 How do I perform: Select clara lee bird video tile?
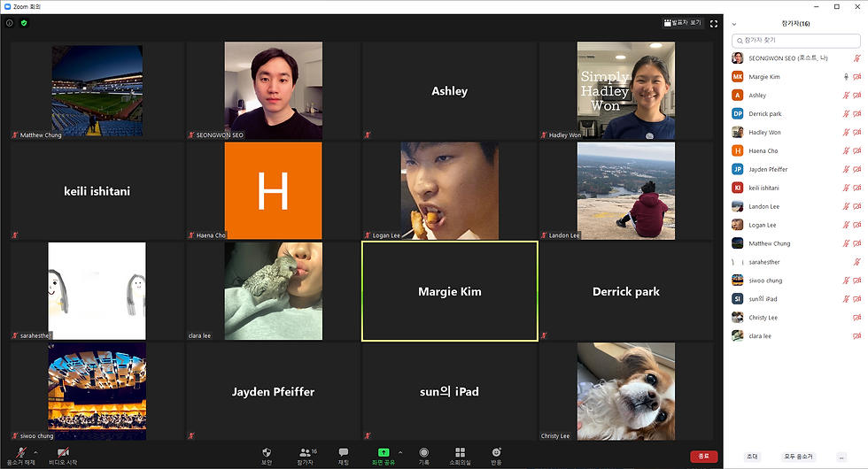[273, 291]
